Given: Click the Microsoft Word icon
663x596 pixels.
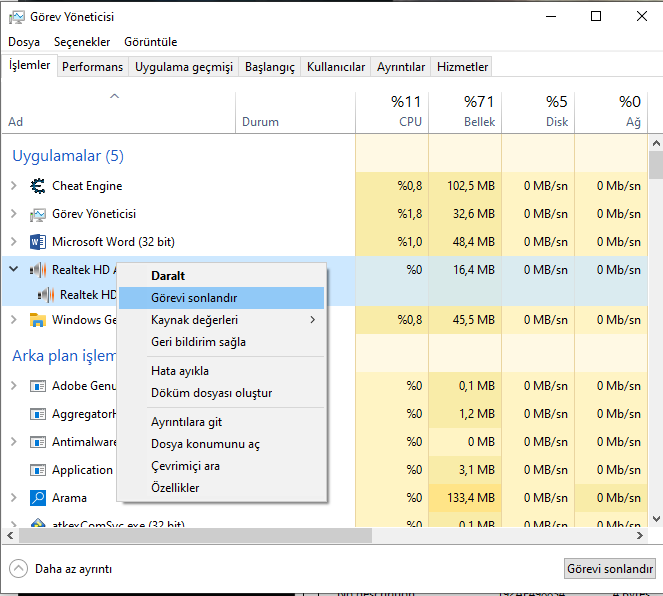Looking at the screenshot, I should tap(38, 242).
